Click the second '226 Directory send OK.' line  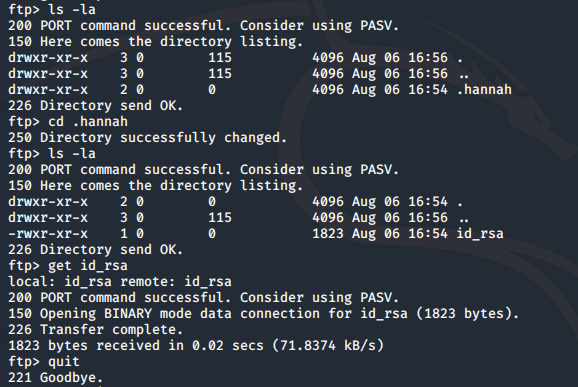click(95, 250)
